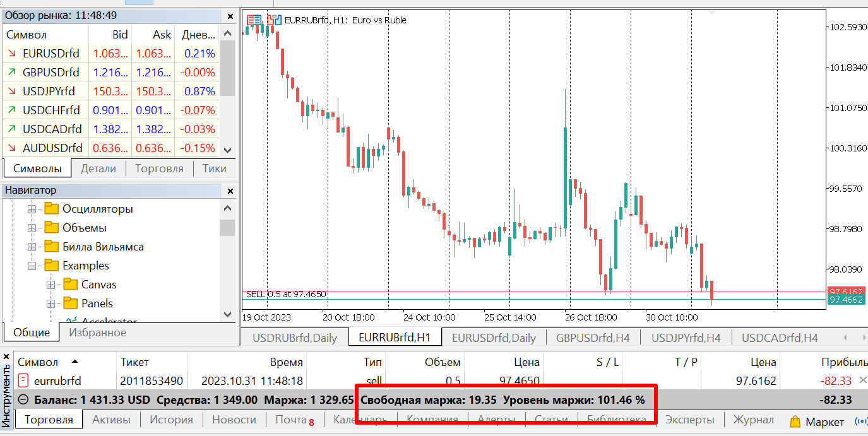
Task: Open the USDRUBrfd,Daily chart tab
Action: pyautogui.click(x=294, y=338)
